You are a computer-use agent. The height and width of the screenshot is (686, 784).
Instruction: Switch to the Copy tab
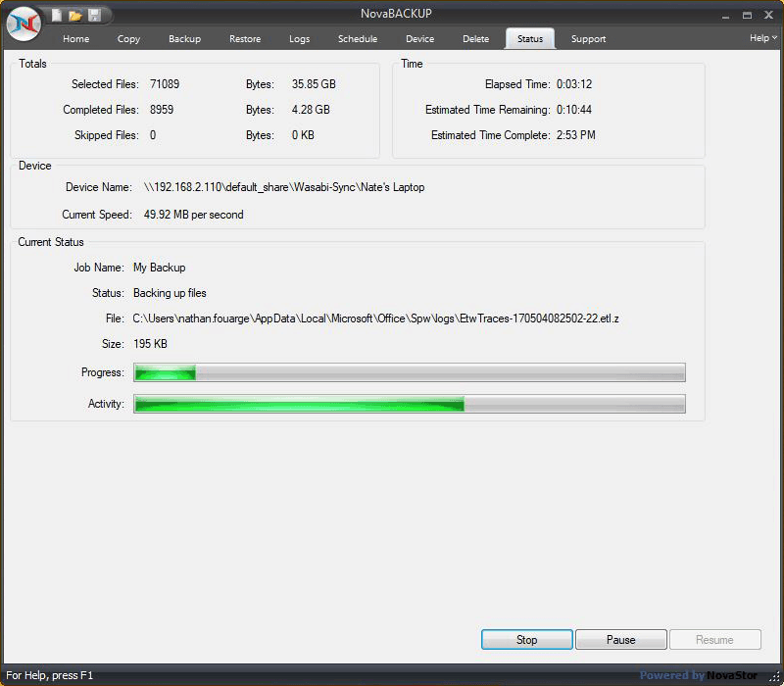(128, 39)
